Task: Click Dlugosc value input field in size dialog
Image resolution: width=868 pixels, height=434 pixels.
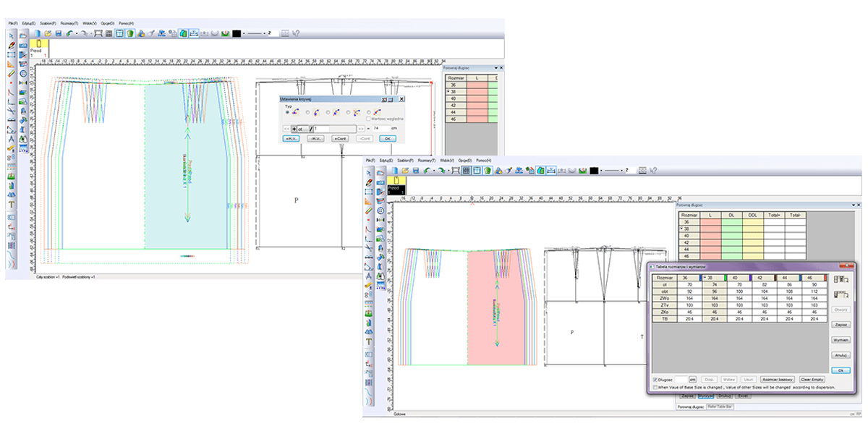Action: pyautogui.click(x=681, y=380)
